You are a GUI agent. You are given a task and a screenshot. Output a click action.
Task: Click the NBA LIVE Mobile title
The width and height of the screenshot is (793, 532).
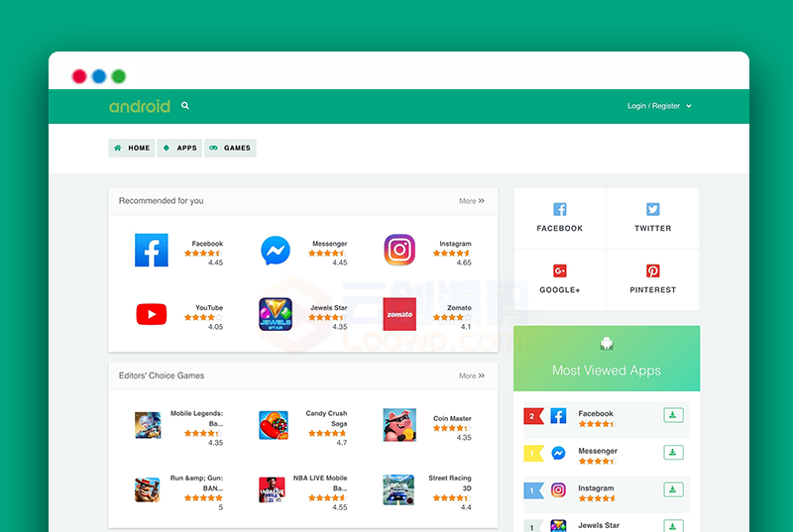click(x=320, y=483)
